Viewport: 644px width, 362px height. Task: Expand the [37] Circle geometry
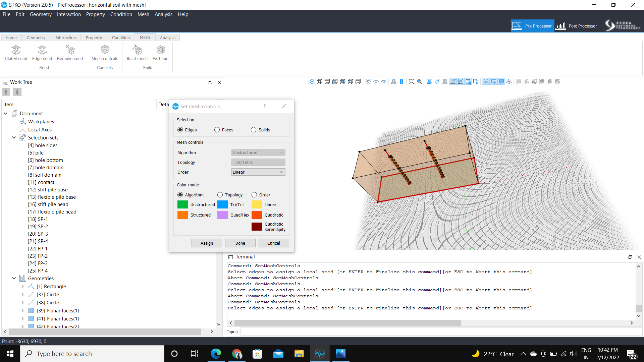[22, 294]
